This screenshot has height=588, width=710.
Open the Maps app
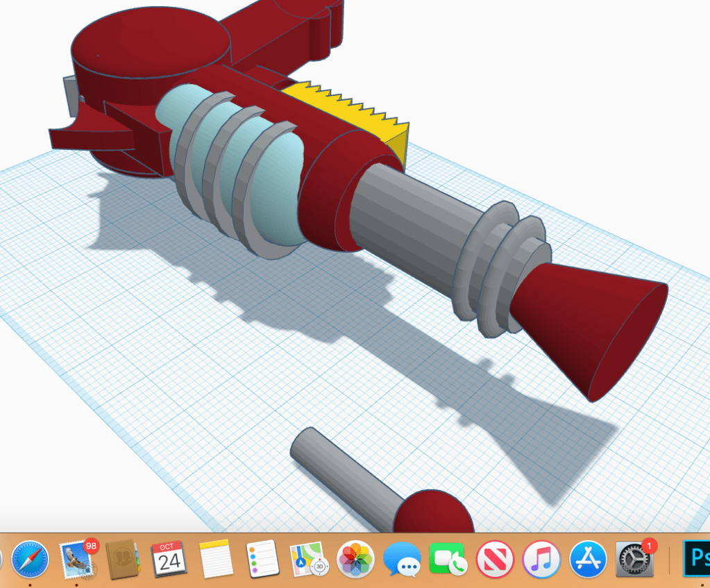[x=309, y=559]
